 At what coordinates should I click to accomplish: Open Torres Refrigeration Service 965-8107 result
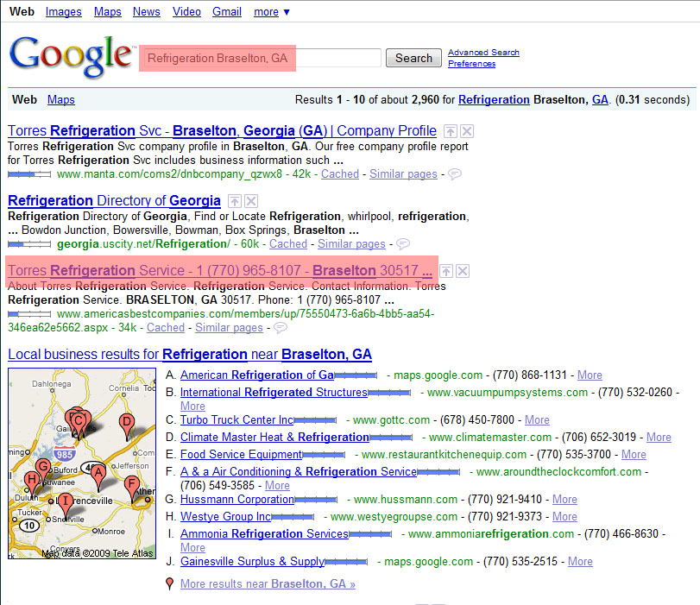(x=219, y=271)
